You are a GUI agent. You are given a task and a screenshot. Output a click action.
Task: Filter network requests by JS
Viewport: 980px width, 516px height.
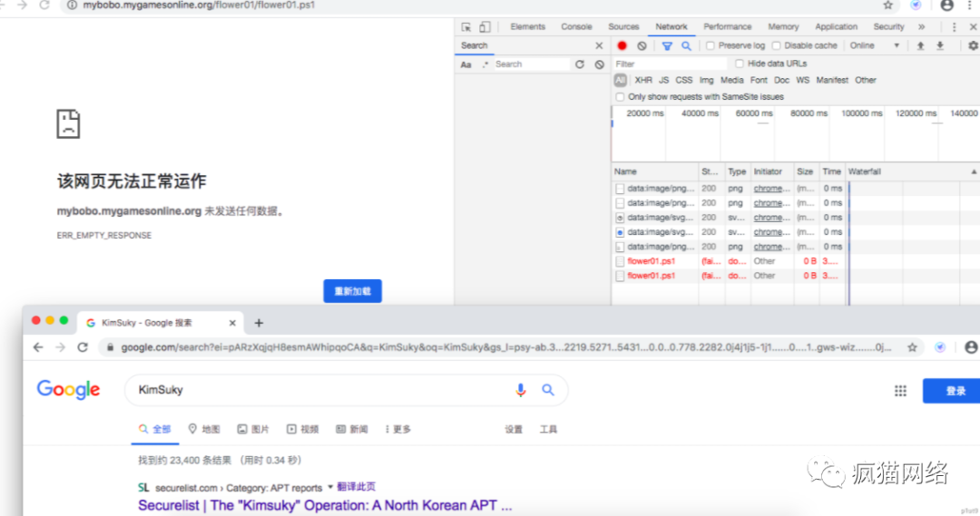coord(663,80)
